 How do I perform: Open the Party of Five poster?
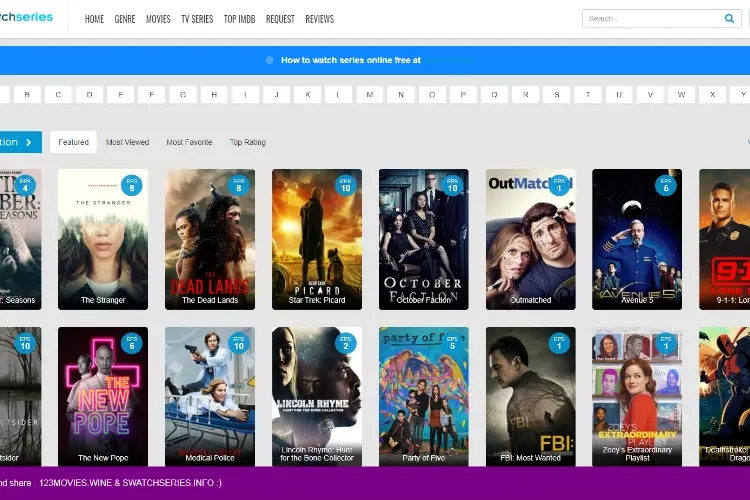point(424,397)
